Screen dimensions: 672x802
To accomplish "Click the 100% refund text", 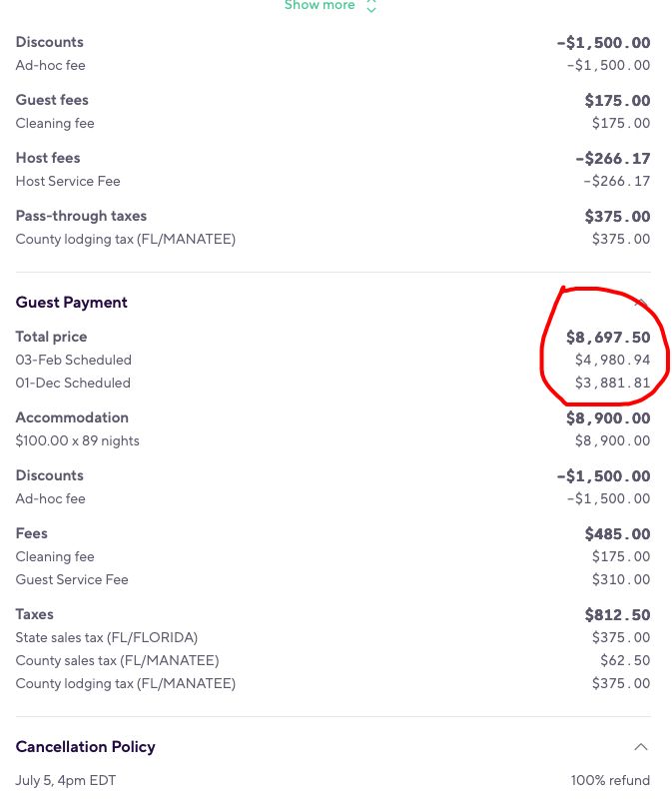I will [x=611, y=780].
